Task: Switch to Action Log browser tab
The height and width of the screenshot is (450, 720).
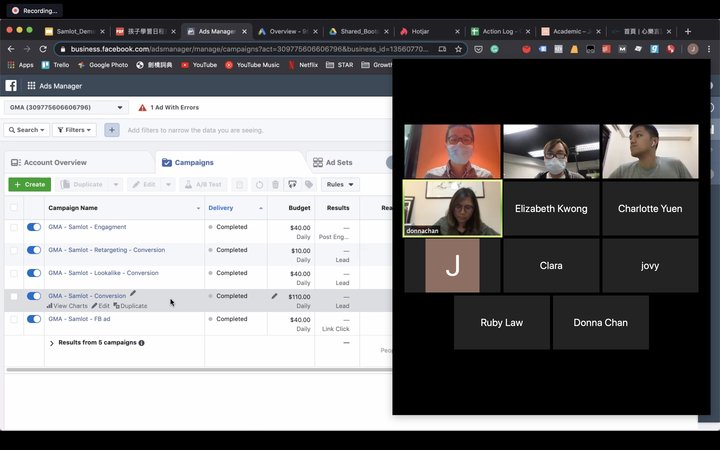Action: click(x=499, y=31)
